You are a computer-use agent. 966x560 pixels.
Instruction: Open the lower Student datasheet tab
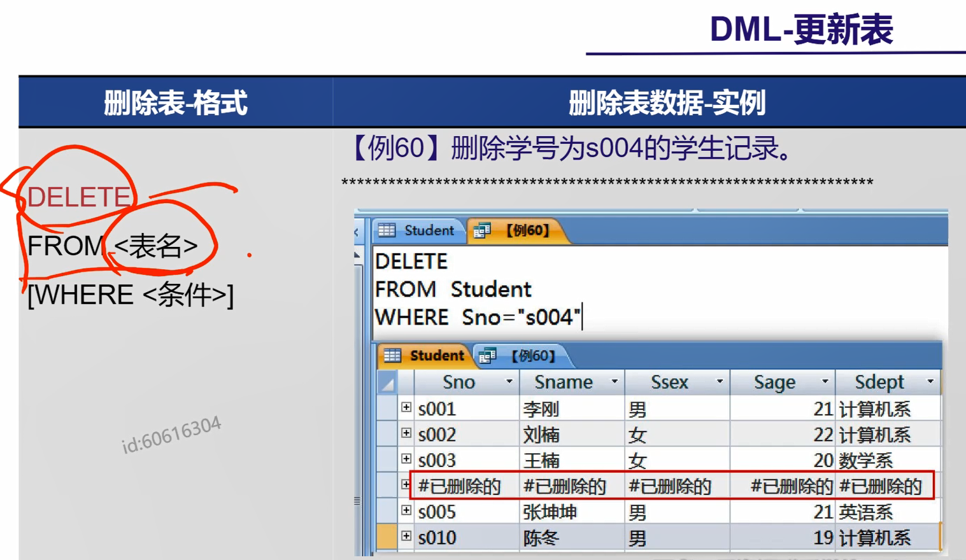425,356
